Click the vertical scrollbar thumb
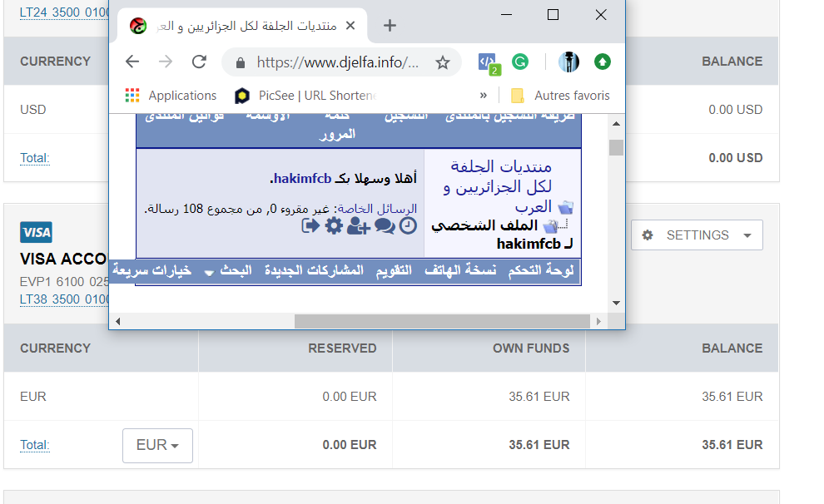Viewport: 824px width, 504px height. pos(617,147)
